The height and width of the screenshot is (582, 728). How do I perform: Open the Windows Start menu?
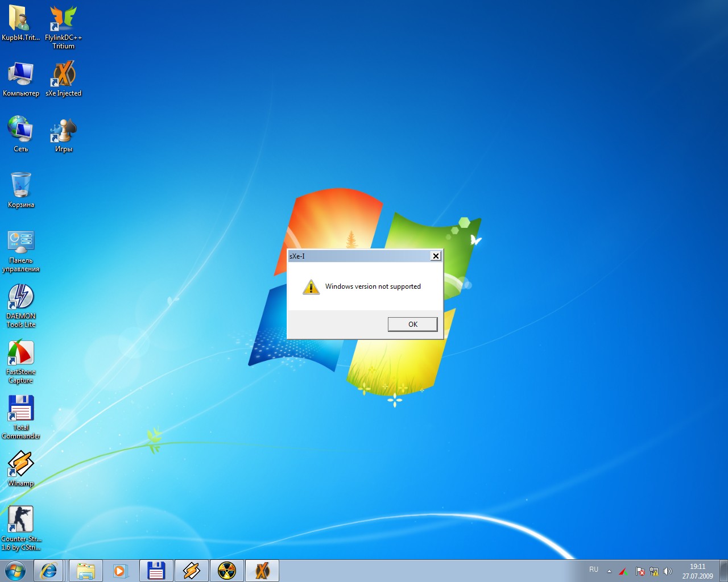(x=15, y=571)
